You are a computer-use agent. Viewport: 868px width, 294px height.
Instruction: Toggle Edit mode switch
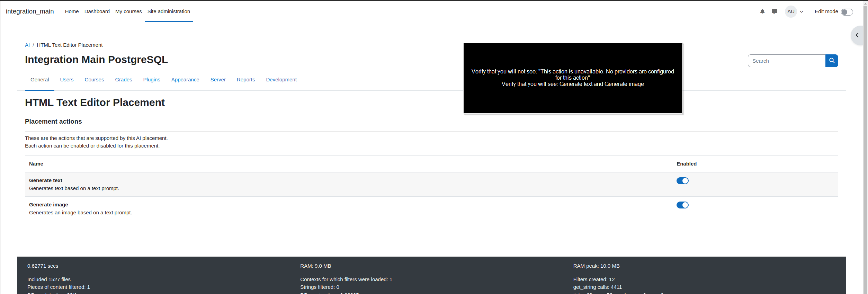[x=847, y=12]
